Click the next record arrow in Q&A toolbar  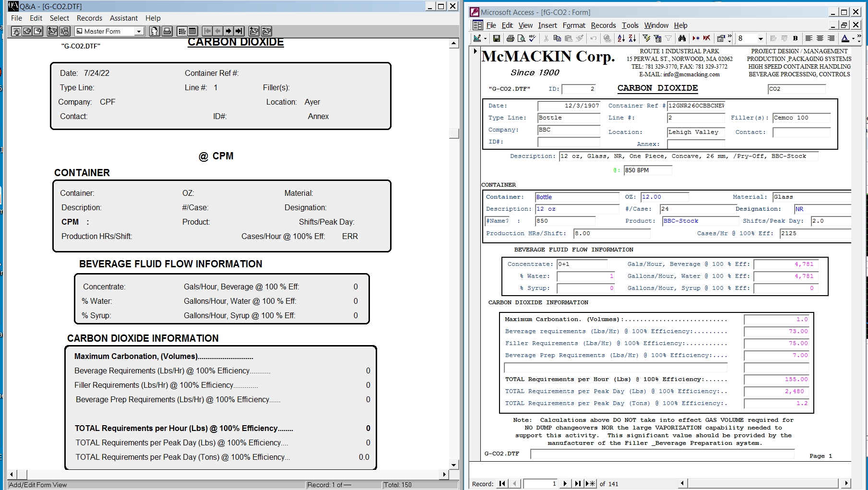228,31
